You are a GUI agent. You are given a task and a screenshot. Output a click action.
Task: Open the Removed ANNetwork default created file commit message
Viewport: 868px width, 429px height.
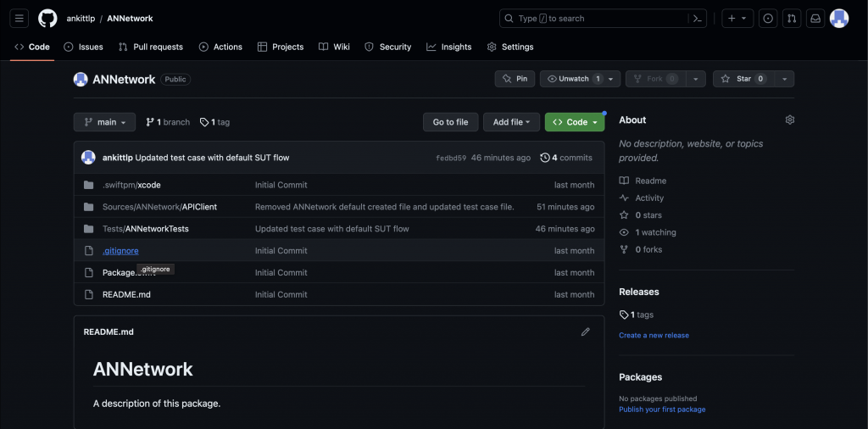point(385,207)
